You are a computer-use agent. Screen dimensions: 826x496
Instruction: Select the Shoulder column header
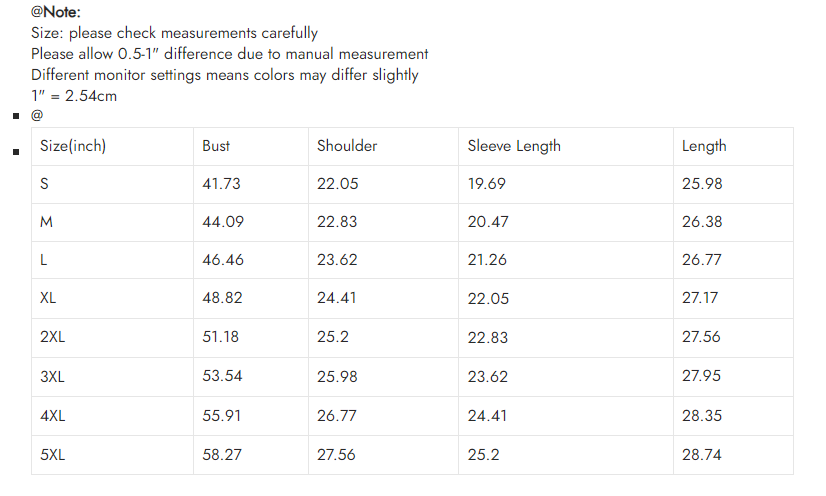[347, 146]
